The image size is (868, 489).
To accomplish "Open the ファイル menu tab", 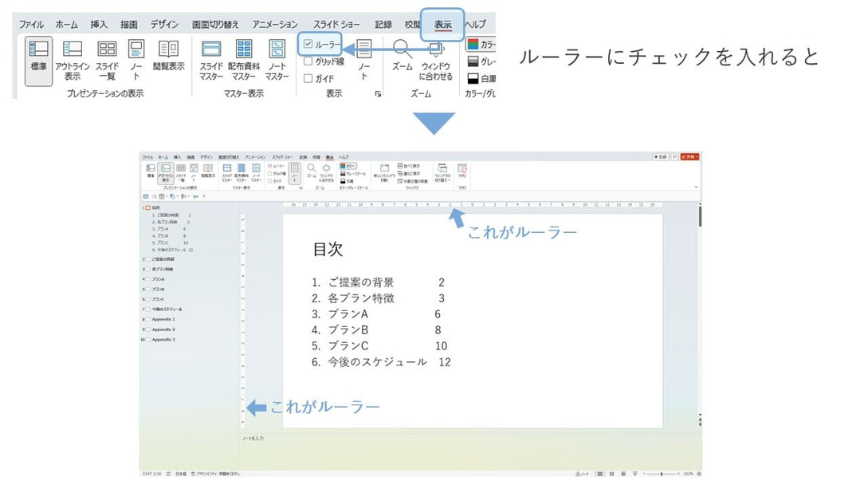I will (31, 25).
